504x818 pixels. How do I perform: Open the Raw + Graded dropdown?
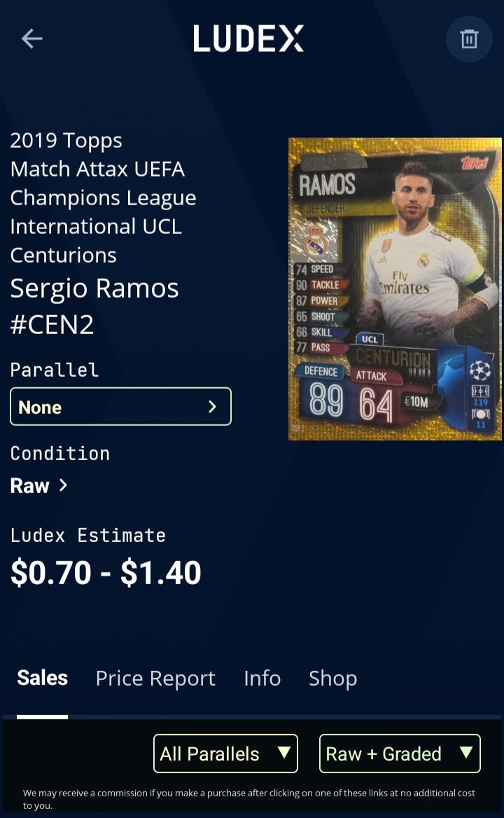pos(400,754)
